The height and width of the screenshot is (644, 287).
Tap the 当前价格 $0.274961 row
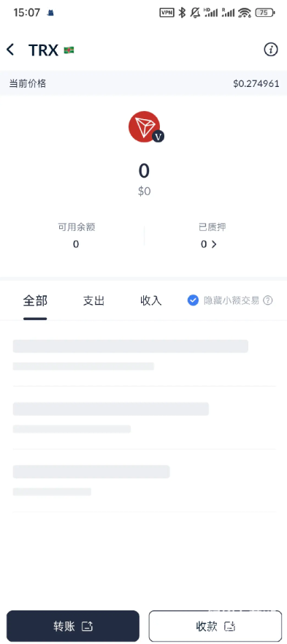click(x=143, y=83)
